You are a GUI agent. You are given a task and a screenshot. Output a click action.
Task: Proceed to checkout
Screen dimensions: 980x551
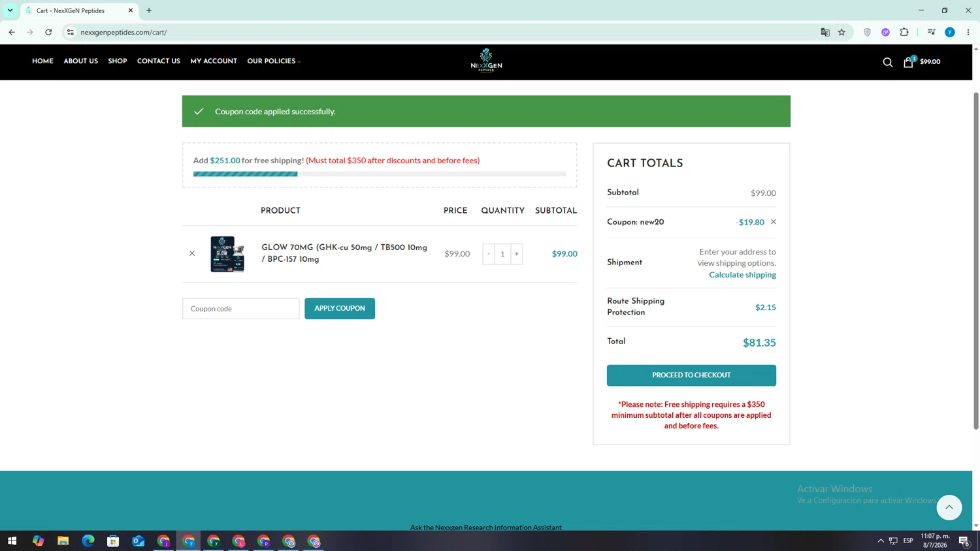(x=691, y=375)
